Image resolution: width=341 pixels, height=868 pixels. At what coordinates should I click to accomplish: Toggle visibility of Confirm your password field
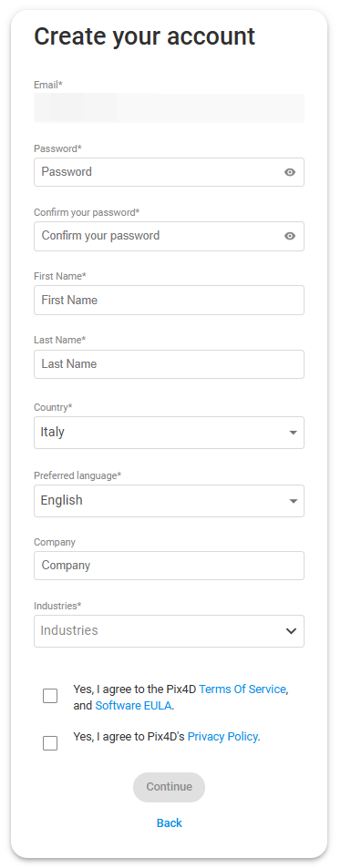pyautogui.click(x=289, y=237)
